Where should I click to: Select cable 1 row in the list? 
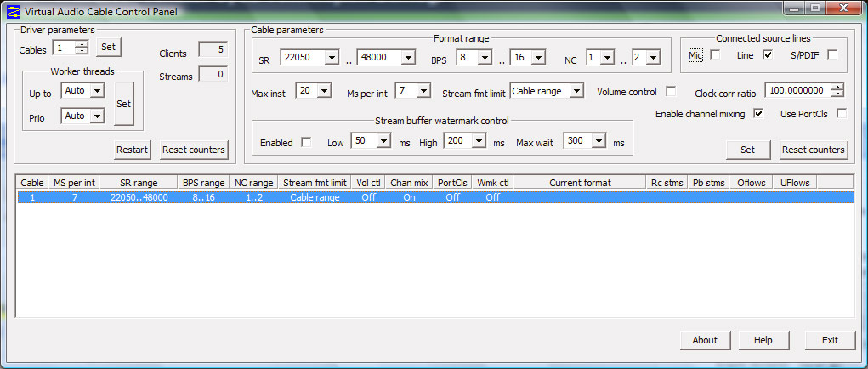click(x=435, y=197)
